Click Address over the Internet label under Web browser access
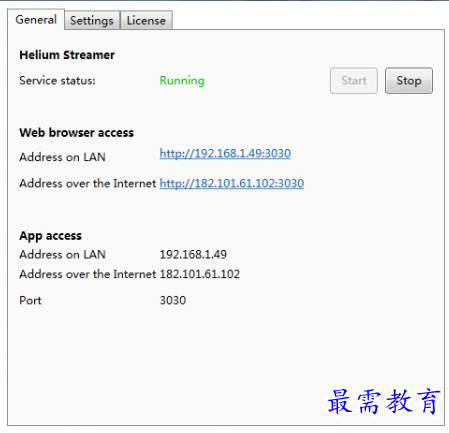This screenshot has width=449, height=433. [88, 183]
